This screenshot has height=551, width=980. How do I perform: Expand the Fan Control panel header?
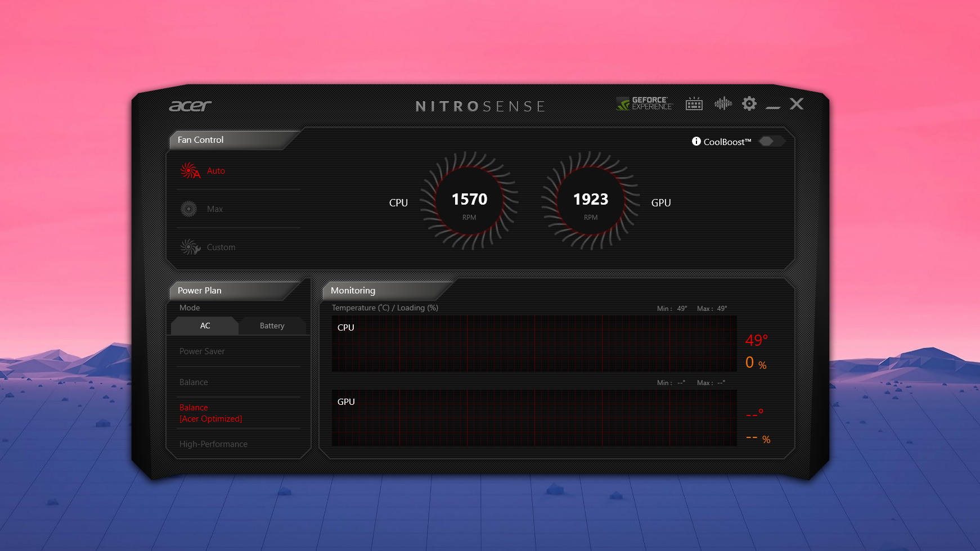[x=200, y=140]
